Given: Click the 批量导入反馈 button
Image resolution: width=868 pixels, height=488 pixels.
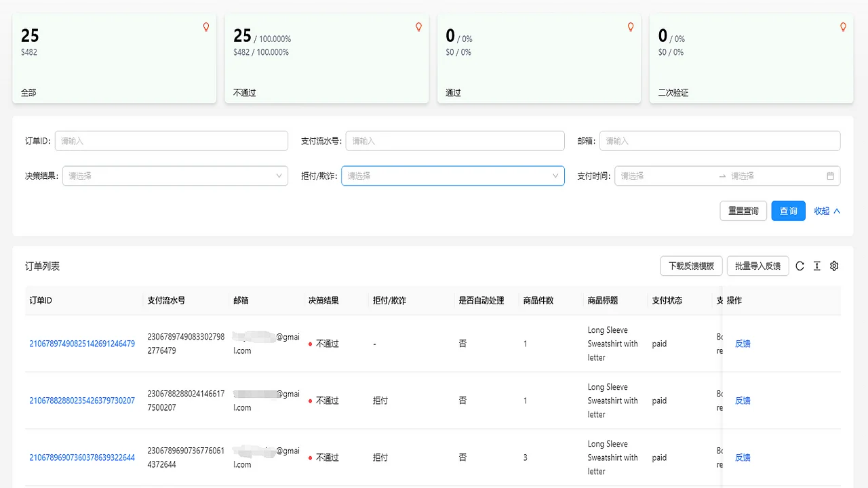Looking at the screenshot, I should coord(757,266).
